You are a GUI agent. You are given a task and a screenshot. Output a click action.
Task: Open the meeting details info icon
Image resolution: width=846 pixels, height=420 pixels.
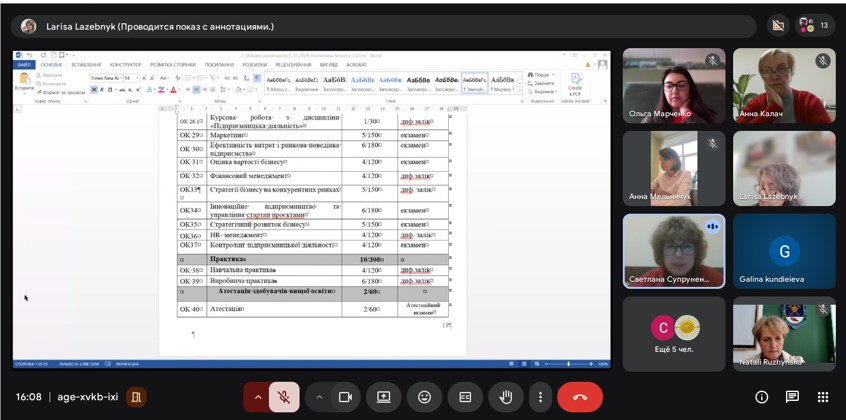(762, 397)
